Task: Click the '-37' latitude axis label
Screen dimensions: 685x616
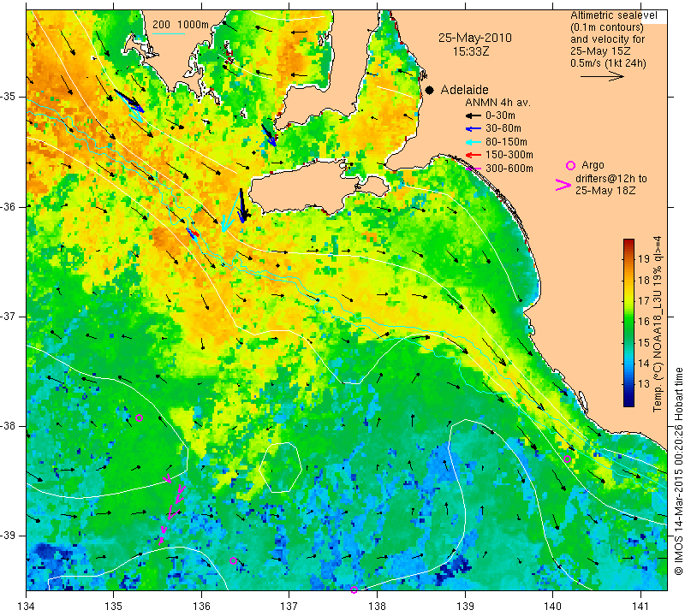Action: point(8,317)
